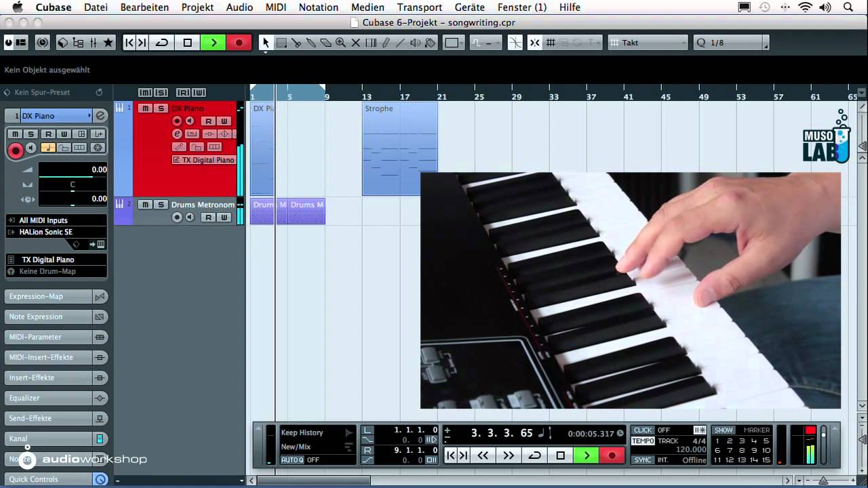Select the Line tool
Viewport: 868px width, 488px height.
pyautogui.click(x=400, y=43)
